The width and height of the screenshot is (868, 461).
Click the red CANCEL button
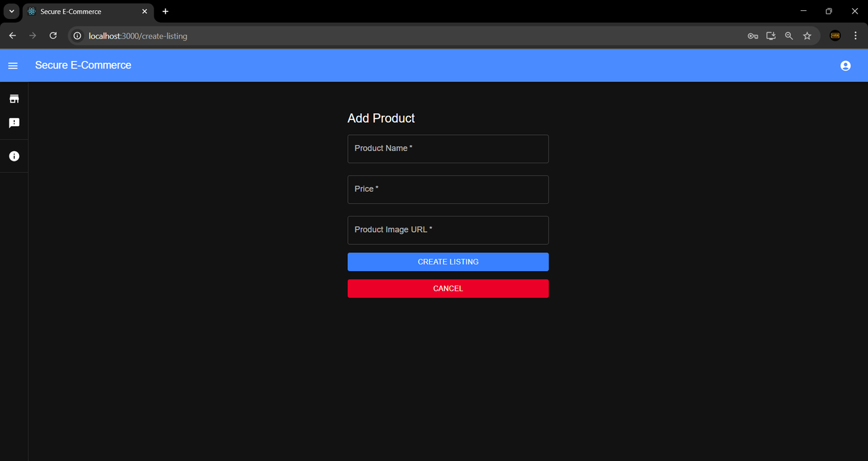point(448,289)
